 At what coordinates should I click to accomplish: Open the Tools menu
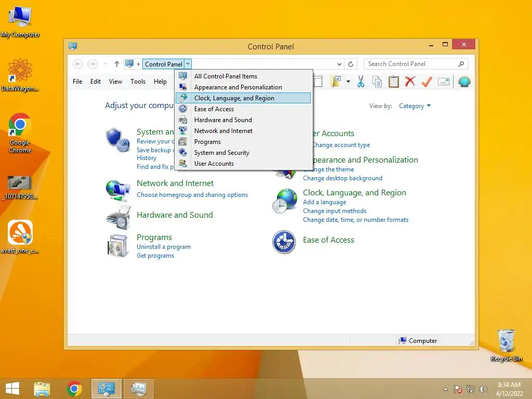click(138, 82)
